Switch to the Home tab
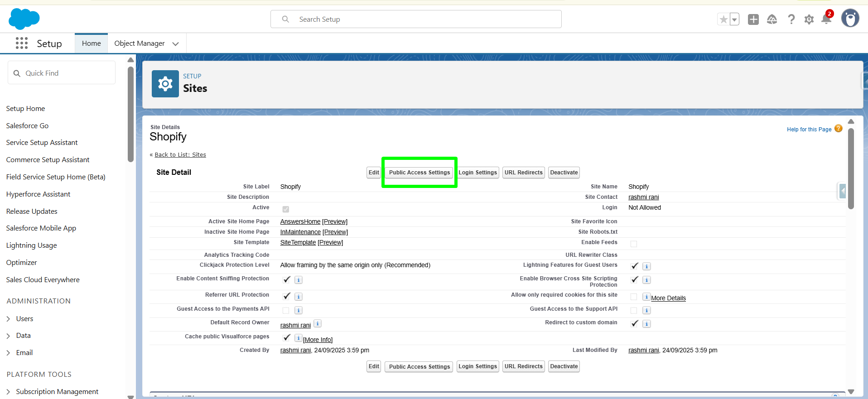868x399 pixels. (91, 43)
